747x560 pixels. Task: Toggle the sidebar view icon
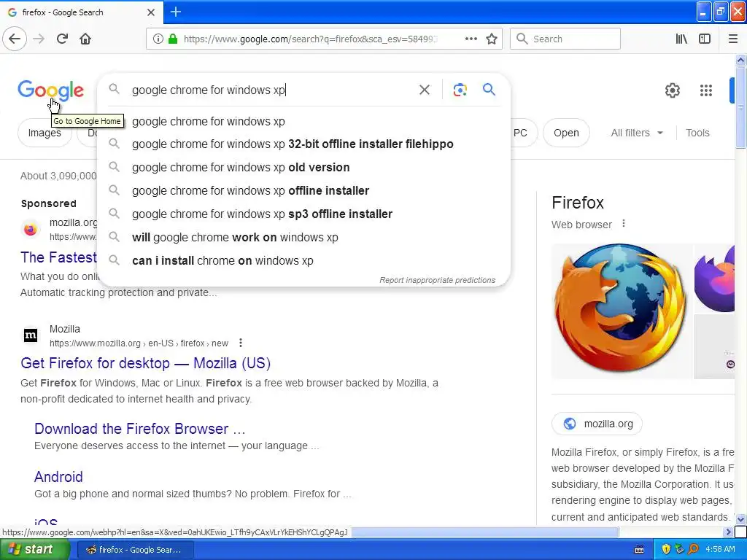pos(704,39)
